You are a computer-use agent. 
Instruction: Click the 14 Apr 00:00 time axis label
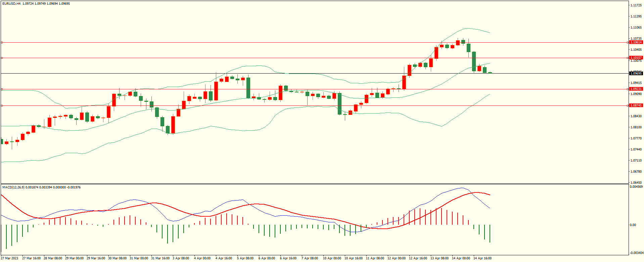(x=461, y=258)
